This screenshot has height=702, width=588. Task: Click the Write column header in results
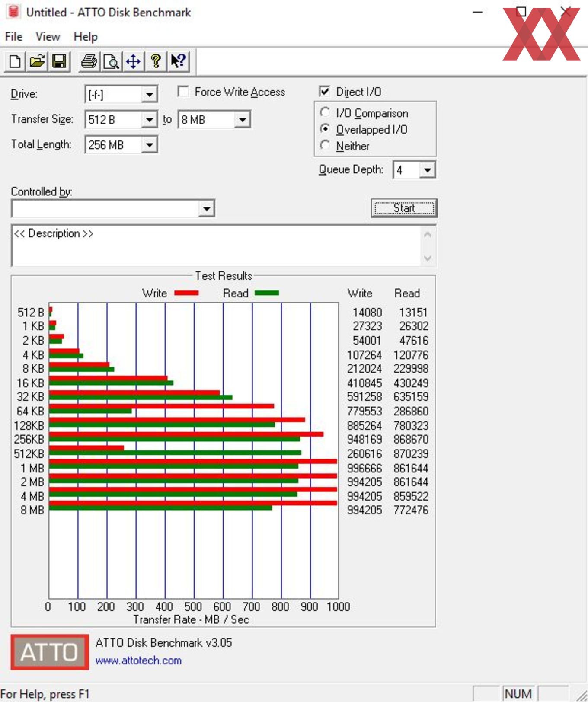[x=360, y=293]
